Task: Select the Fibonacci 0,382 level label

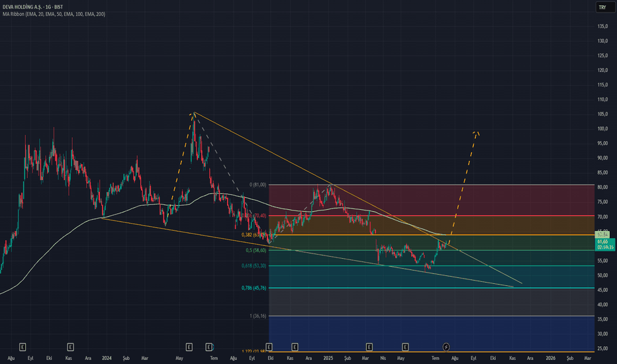Action: pos(254,234)
